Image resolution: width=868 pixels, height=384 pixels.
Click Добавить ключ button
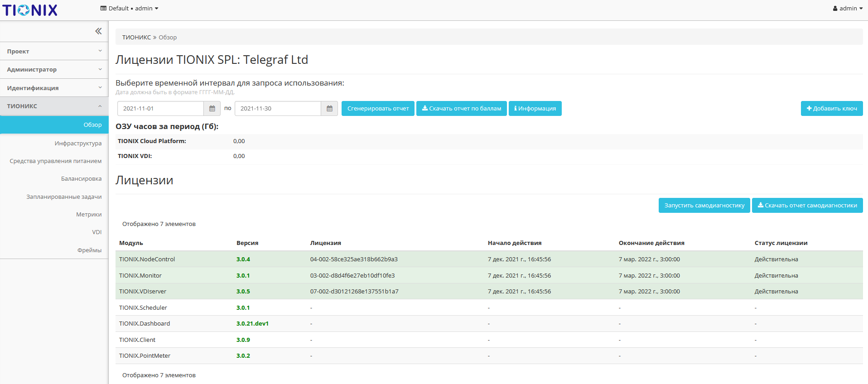832,109
